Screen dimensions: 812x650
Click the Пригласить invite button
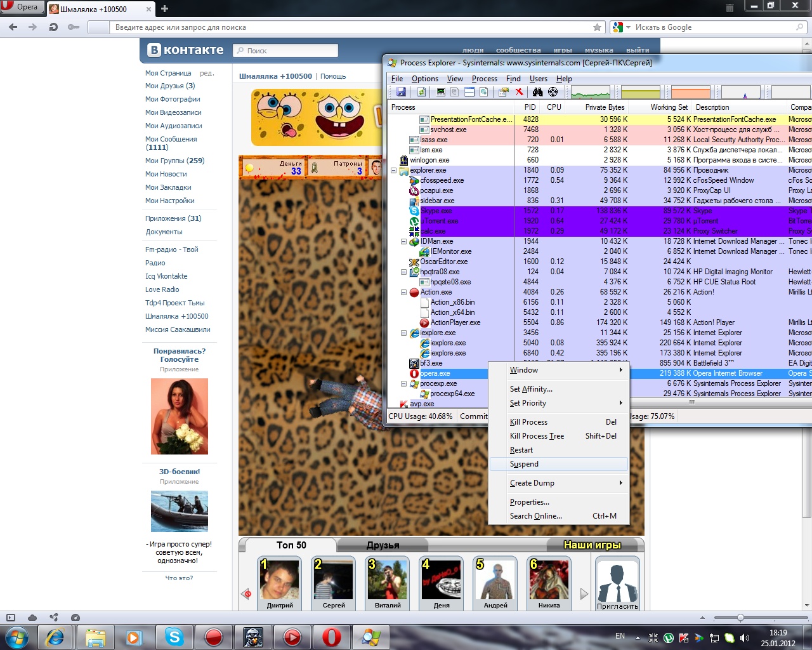(x=617, y=583)
